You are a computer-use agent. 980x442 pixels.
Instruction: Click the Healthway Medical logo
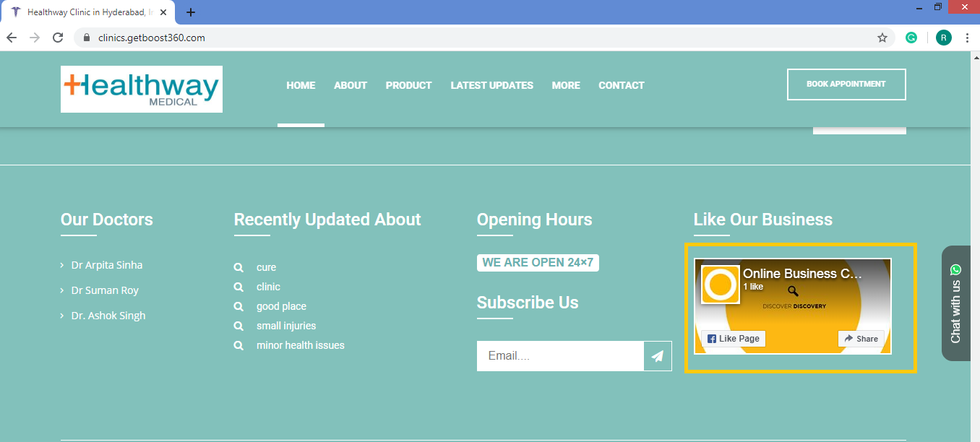(x=142, y=89)
